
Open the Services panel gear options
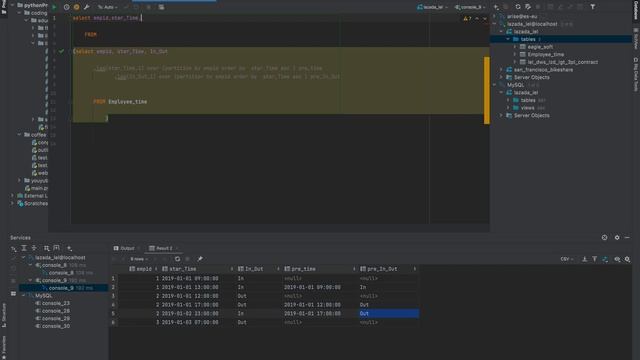[x=617, y=238]
